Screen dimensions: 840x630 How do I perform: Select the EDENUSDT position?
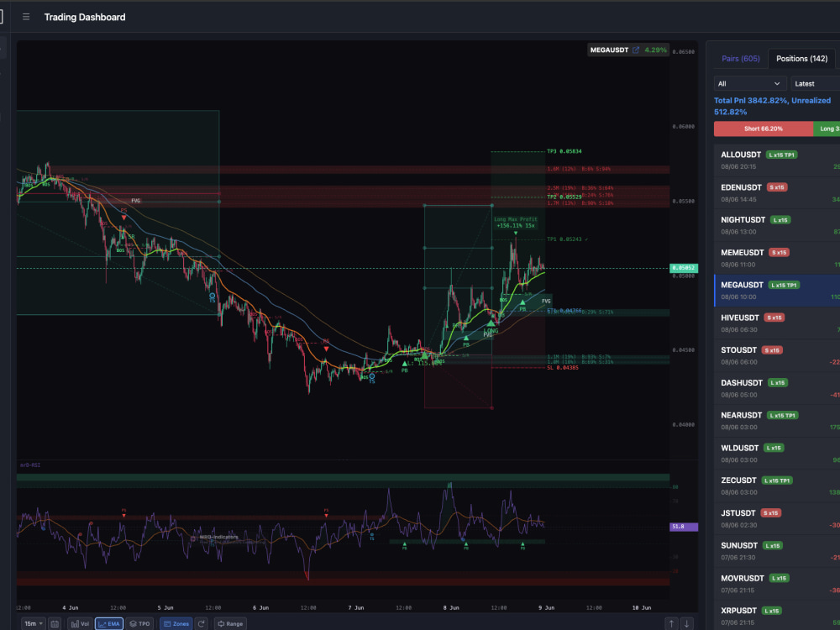[777, 193]
